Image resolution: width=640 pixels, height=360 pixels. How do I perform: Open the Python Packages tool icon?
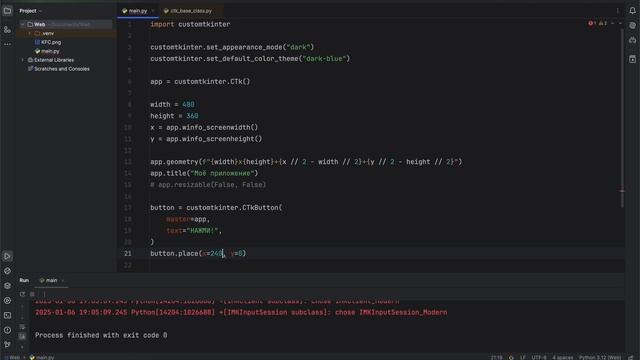pyautogui.click(x=7, y=271)
